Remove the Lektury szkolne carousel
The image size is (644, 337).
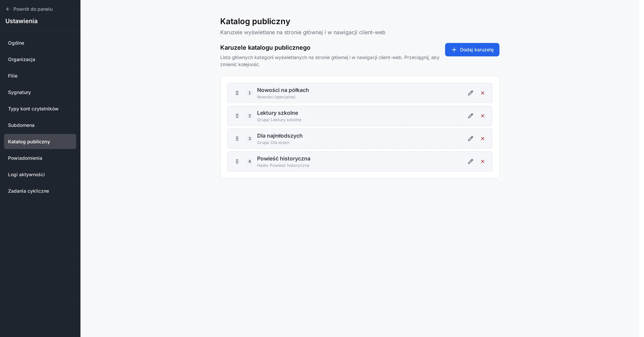coord(482,116)
